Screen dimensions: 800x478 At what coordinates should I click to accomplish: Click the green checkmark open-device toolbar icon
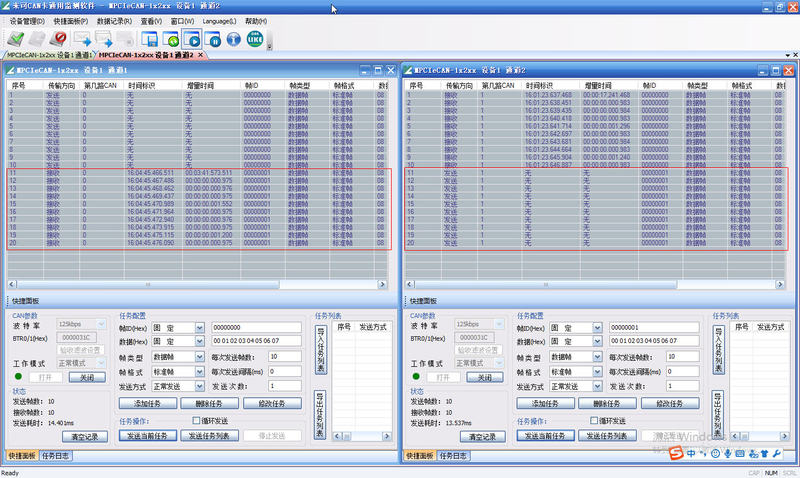(15, 39)
